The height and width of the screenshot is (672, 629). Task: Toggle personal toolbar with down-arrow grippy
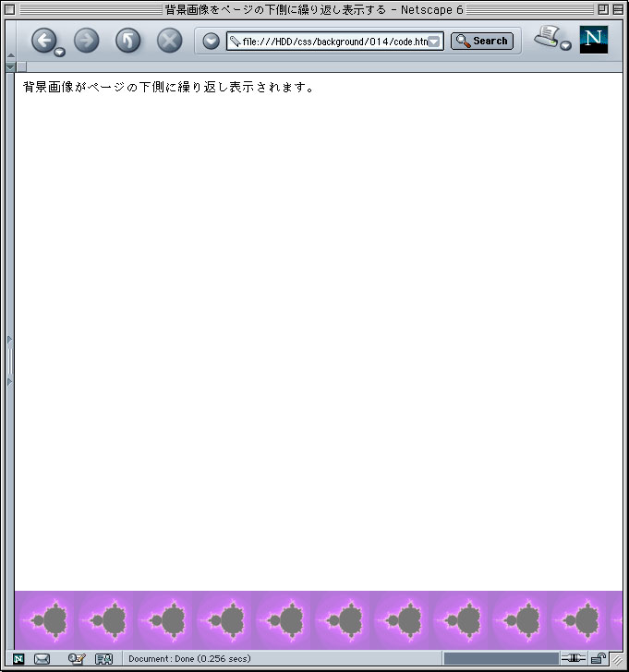coord(11,67)
